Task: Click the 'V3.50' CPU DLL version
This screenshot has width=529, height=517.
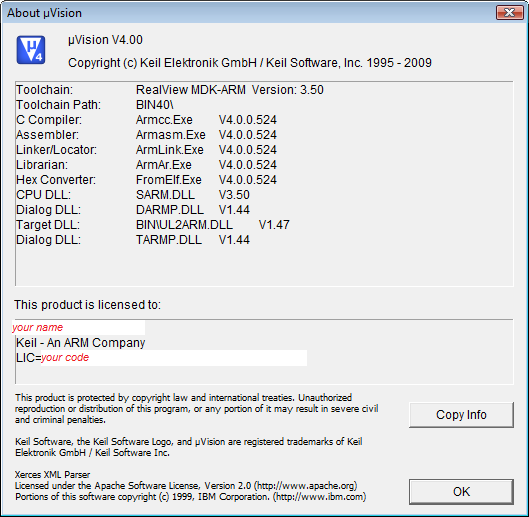Action: click(234, 195)
